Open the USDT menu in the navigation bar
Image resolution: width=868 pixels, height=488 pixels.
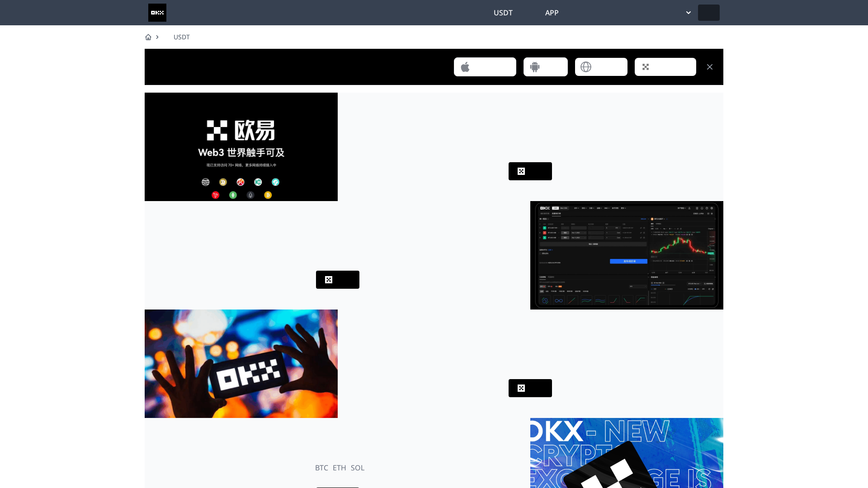(503, 13)
